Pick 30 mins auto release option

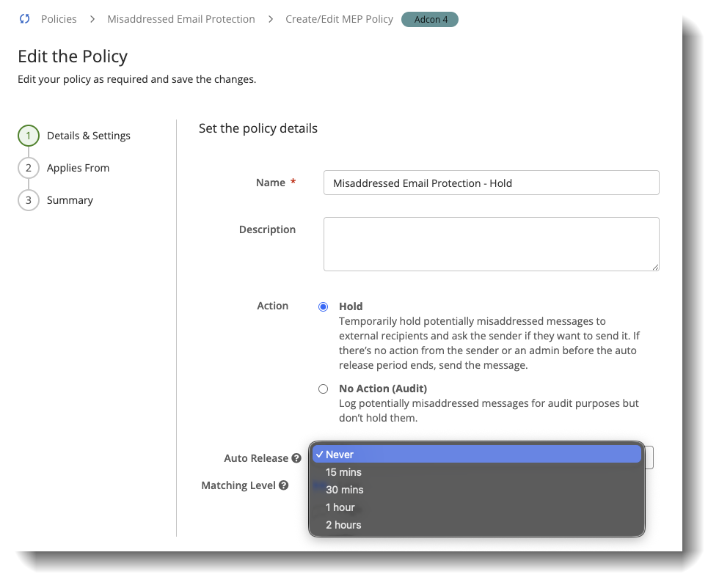[x=476, y=490]
